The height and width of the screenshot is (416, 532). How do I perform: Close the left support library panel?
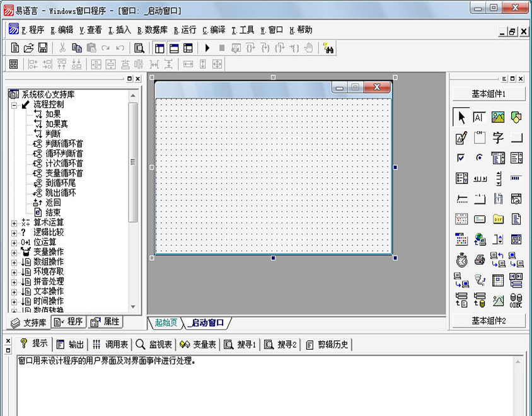pyautogui.click(x=137, y=79)
